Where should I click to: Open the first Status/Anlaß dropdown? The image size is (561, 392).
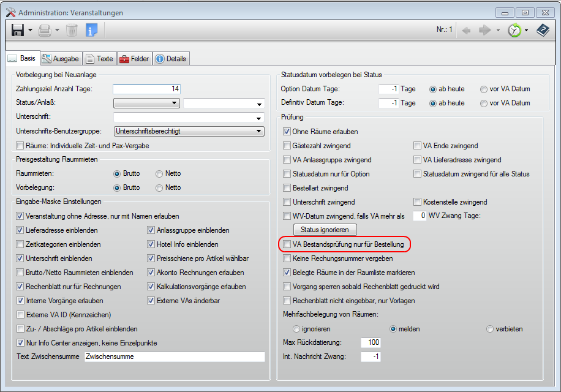175,103
